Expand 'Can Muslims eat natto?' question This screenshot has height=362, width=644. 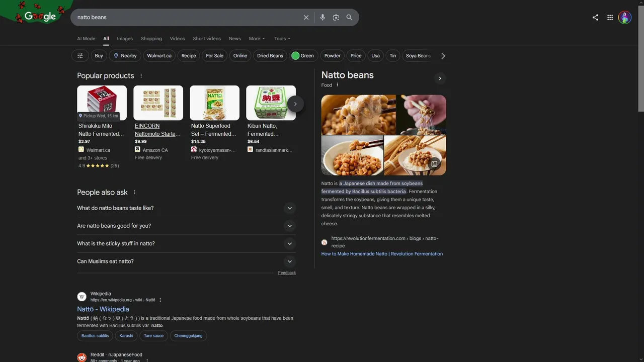tap(186, 261)
